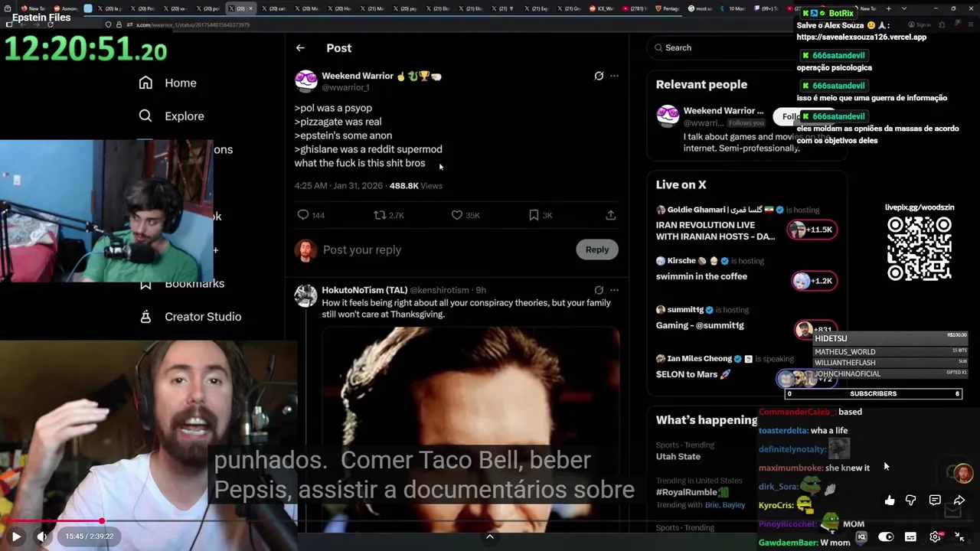Share the video using arrow icon
Screen dimensions: 980x551
pyautogui.click(x=959, y=500)
